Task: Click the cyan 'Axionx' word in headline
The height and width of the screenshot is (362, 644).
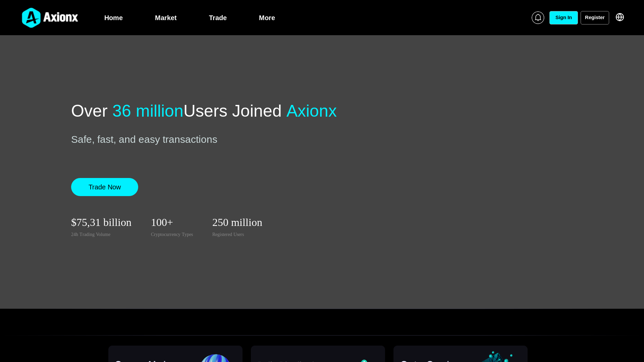Action: [311, 111]
